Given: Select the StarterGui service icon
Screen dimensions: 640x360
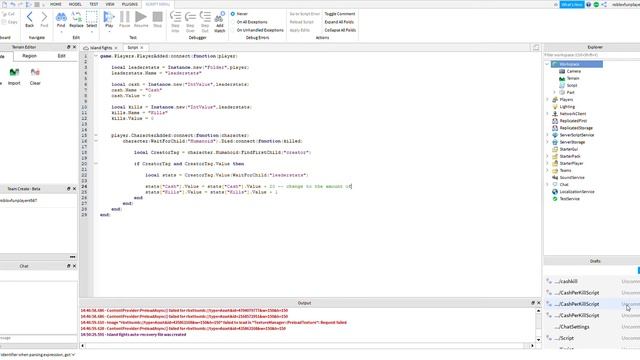Looking at the screenshot, I should 555,149.
